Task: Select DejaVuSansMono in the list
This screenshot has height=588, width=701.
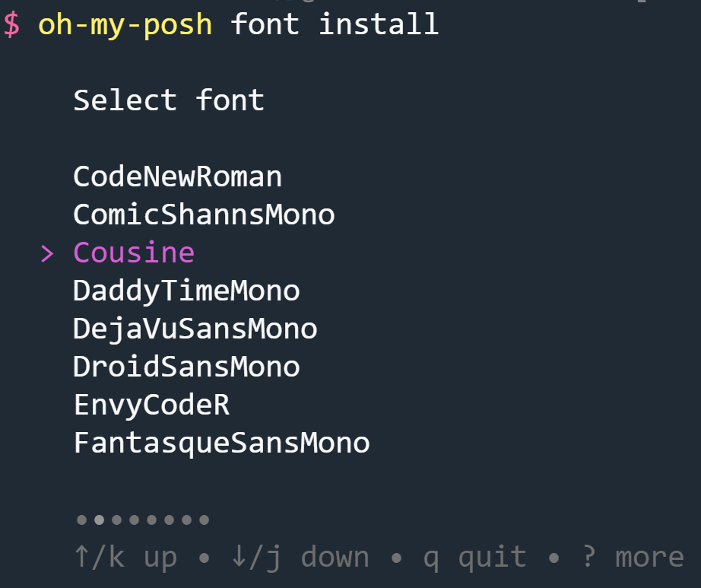Action: (x=195, y=329)
